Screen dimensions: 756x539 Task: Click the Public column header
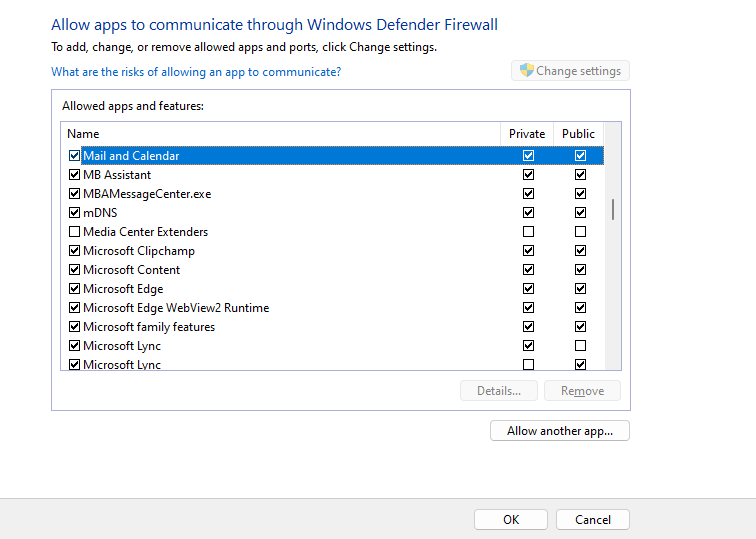point(578,134)
